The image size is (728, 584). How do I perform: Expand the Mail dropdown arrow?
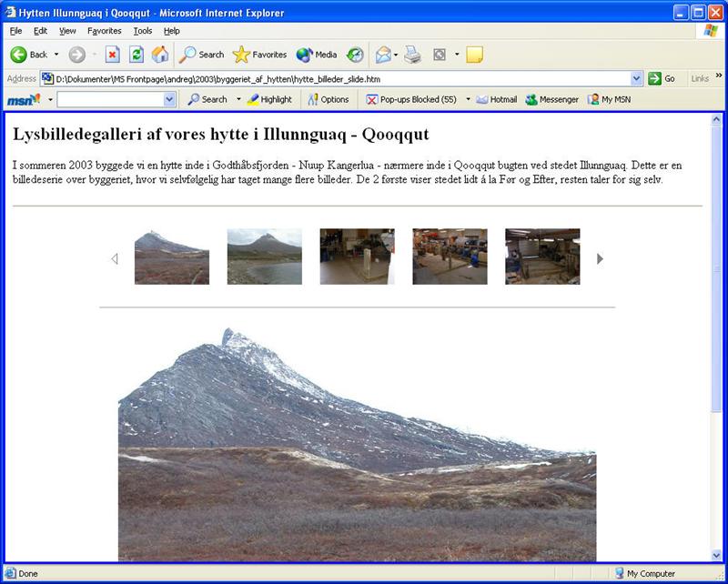[396, 55]
